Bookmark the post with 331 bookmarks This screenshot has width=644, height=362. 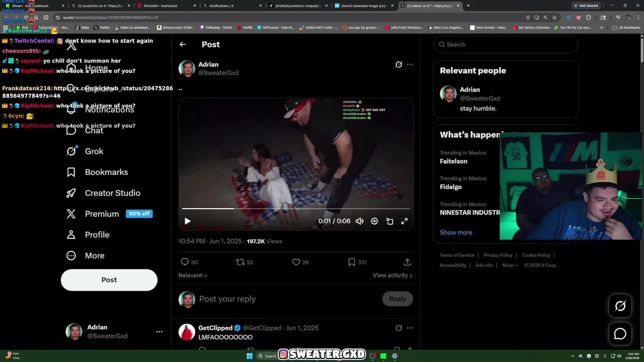[357, 262]
